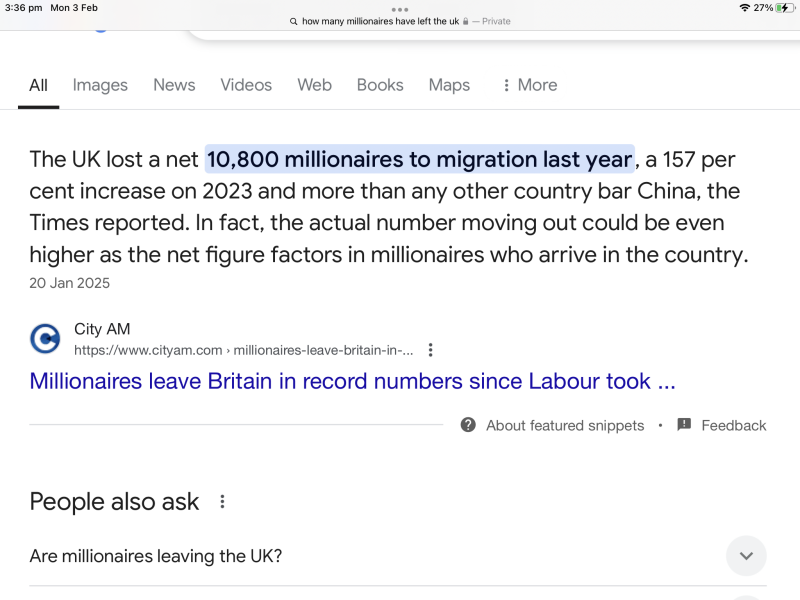Viewport: 800px width, 600px height.
Task: Open the News search tab
Action: [174, 85]
